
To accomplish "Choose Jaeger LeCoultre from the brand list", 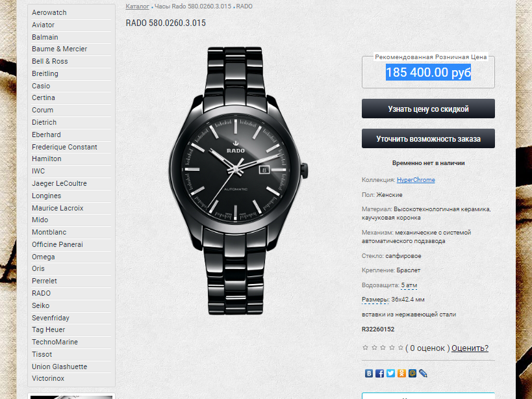I will (x=59, y=183).
